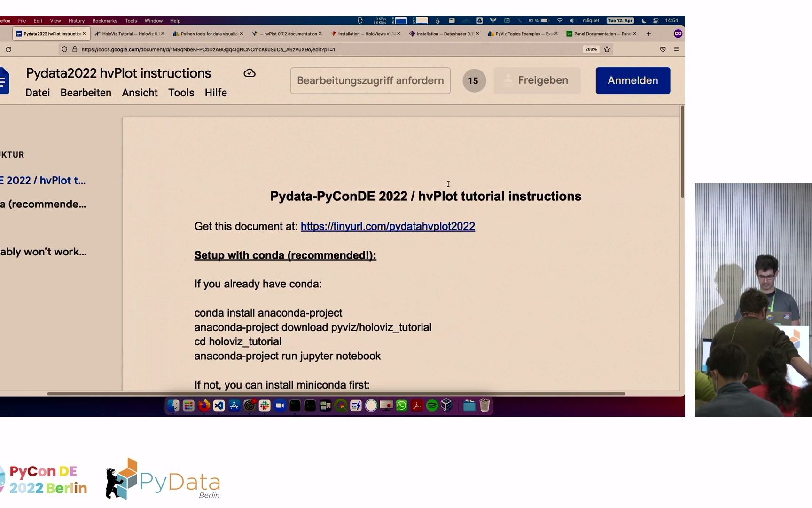This screenshot has height=508, width=812.
Task: Click the line 'cd holoviz_tutorial'
Action: pyautogui.click(x=238, y=341)
